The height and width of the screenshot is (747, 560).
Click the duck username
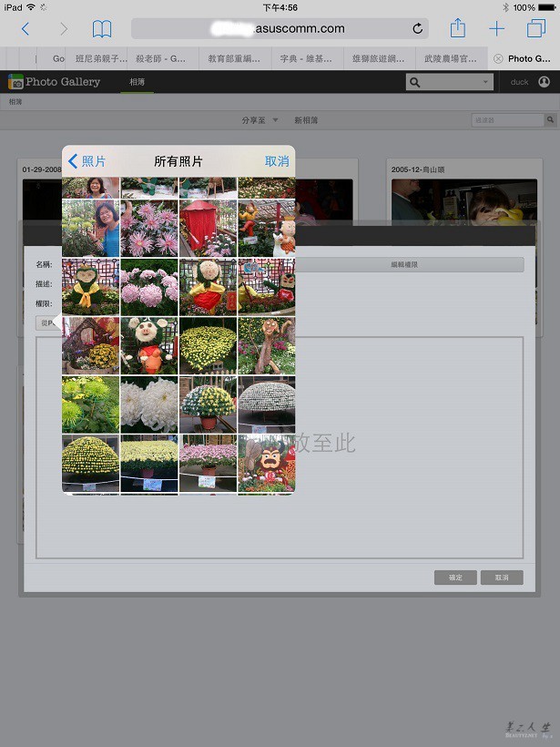point(520,82)
